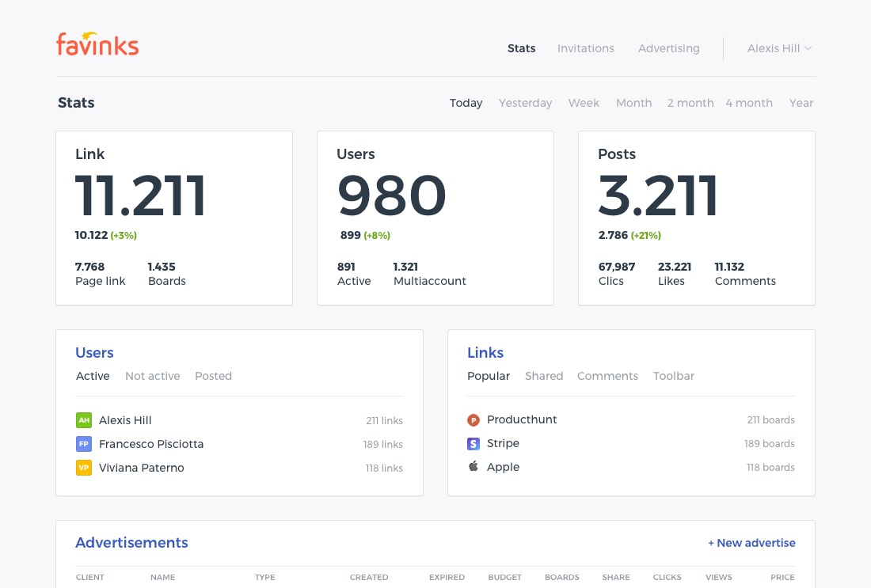Click the + New advertise link

751,543
